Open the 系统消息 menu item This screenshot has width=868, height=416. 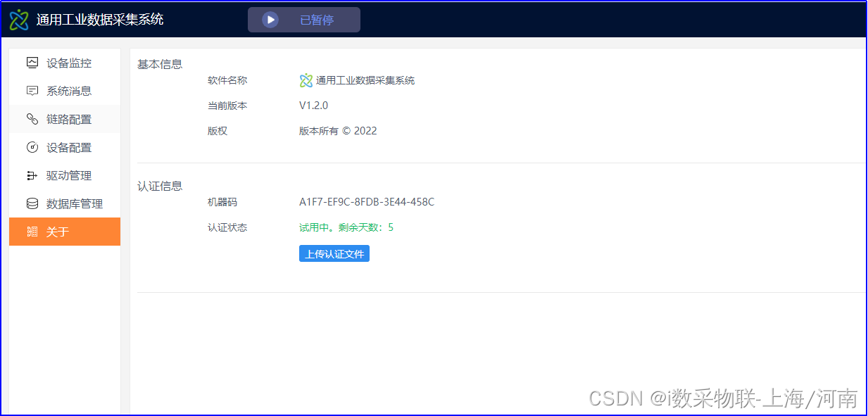(65, 91)
